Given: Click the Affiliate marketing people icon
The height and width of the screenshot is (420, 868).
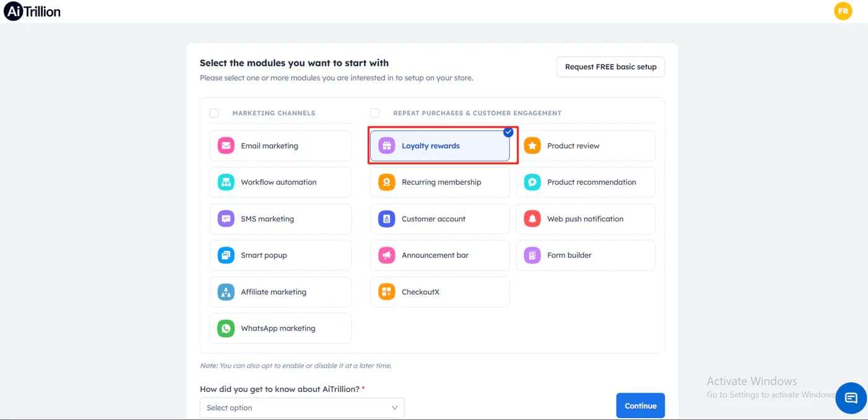Looking at the screenshot, I should [226, 292].
